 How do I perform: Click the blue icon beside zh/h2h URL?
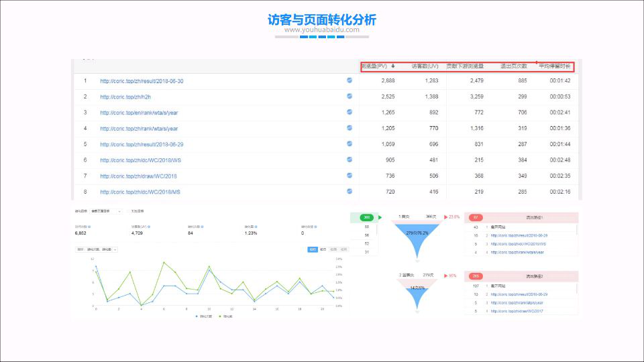[x=350, y=97]
